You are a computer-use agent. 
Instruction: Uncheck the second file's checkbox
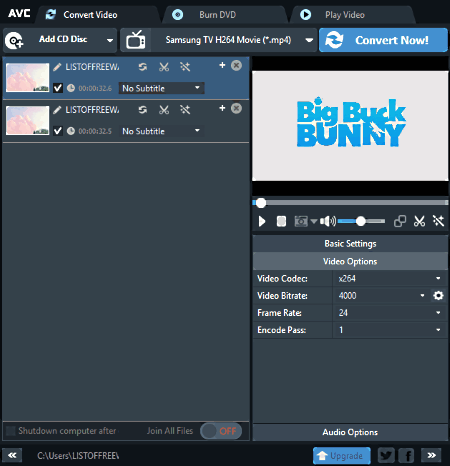tap(58, 131)
